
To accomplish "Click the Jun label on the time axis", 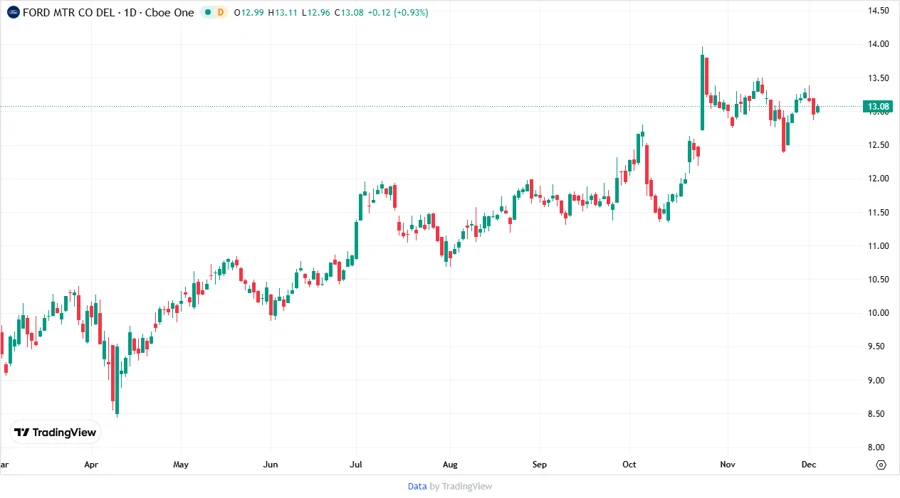I will (x=270, y=464).
